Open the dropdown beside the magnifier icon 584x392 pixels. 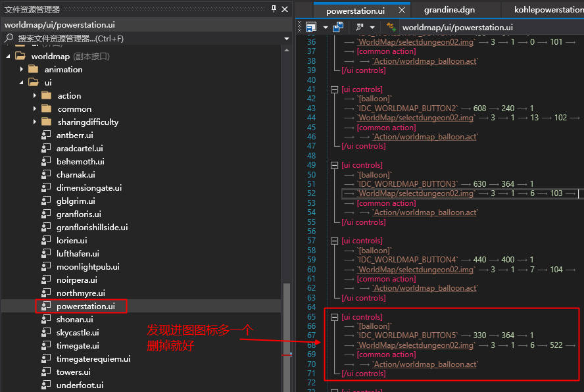pos(372,28)
